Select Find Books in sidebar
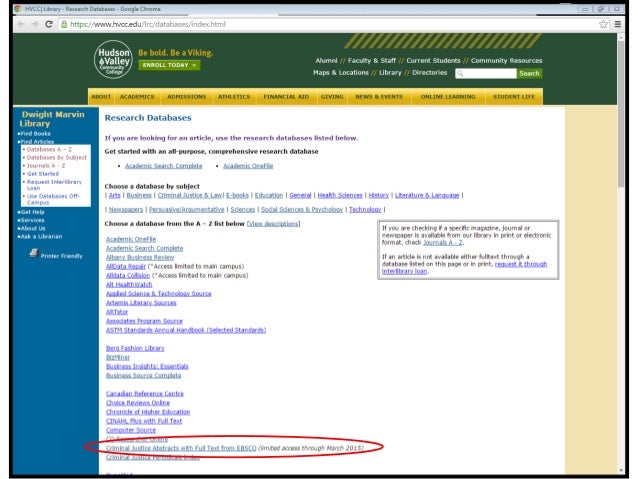Viewport: 638px width, 479px height. tap(34, 133)
